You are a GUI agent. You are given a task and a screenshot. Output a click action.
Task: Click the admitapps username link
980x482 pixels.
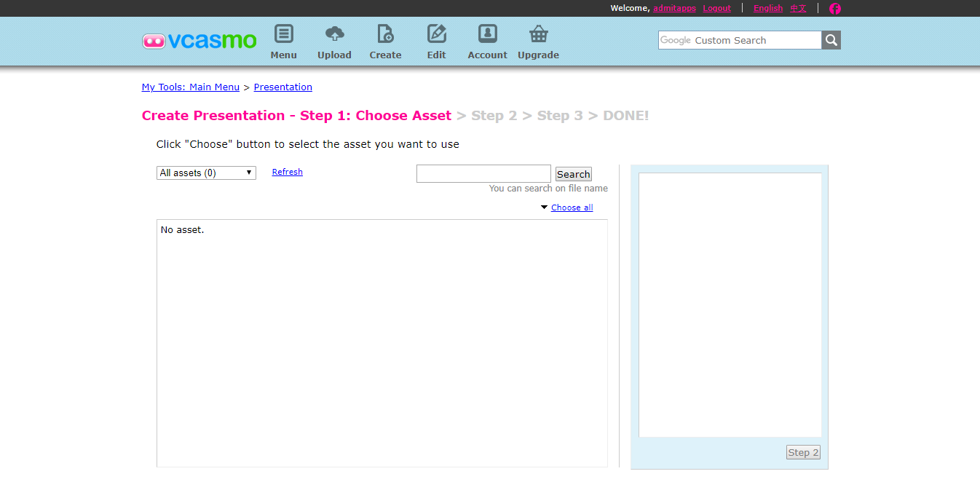(674, 8)
